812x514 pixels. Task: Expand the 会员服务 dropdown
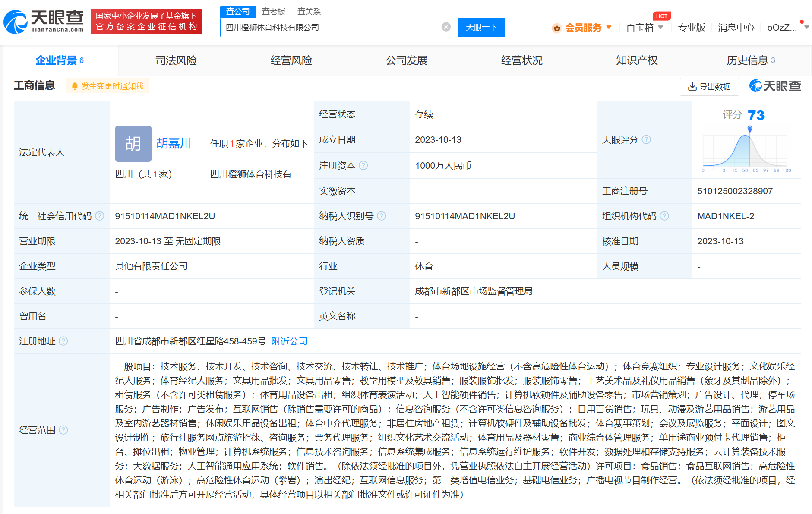click(x=582, y=28)
